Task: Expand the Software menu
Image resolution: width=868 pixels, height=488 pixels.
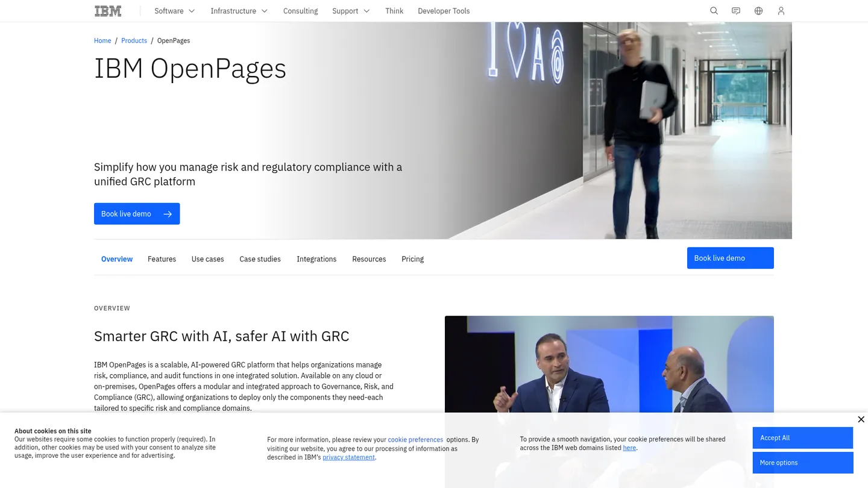Action: (x=175, y=11)
